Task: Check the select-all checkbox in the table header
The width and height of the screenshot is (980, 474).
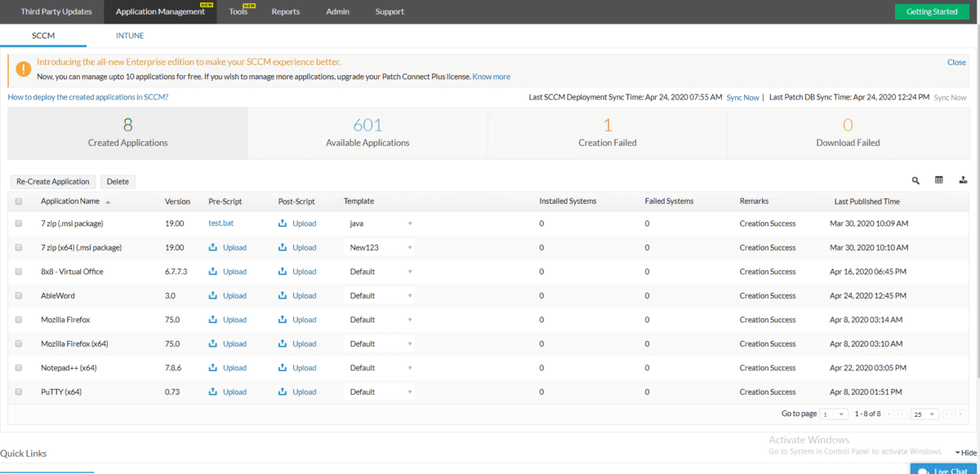Action: [x=18, y=201]
